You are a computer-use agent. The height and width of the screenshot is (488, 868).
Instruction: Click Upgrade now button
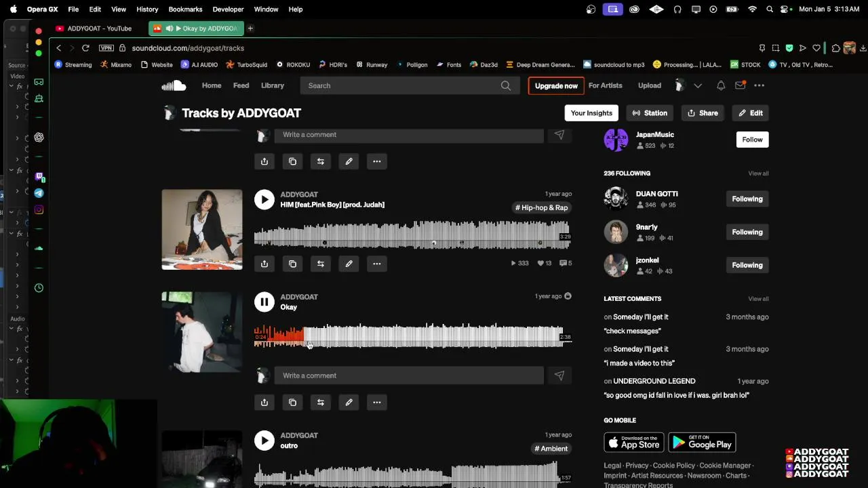click(x=556, y=85)
